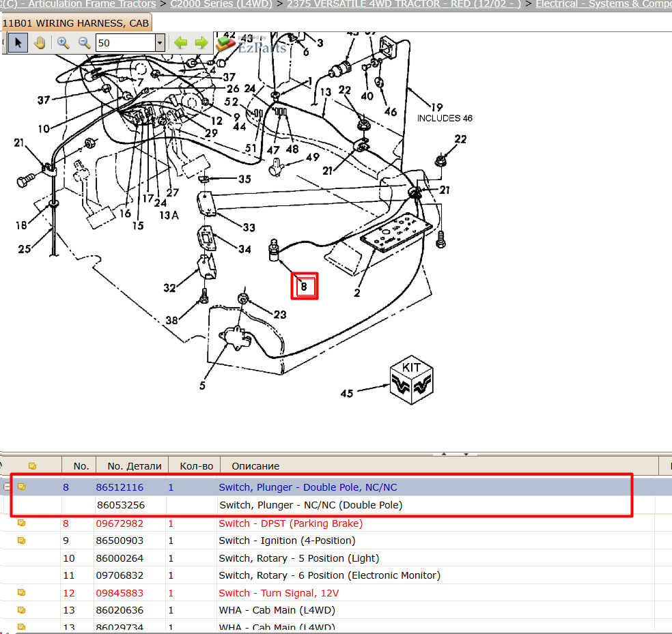The width and height of the screenshot is (672, 634).
Task: Select part number 09845883
Action: (120, 593)
